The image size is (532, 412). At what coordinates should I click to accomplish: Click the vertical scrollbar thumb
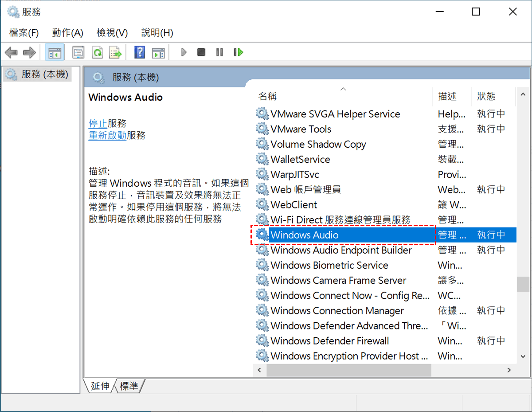pos(523,284)
